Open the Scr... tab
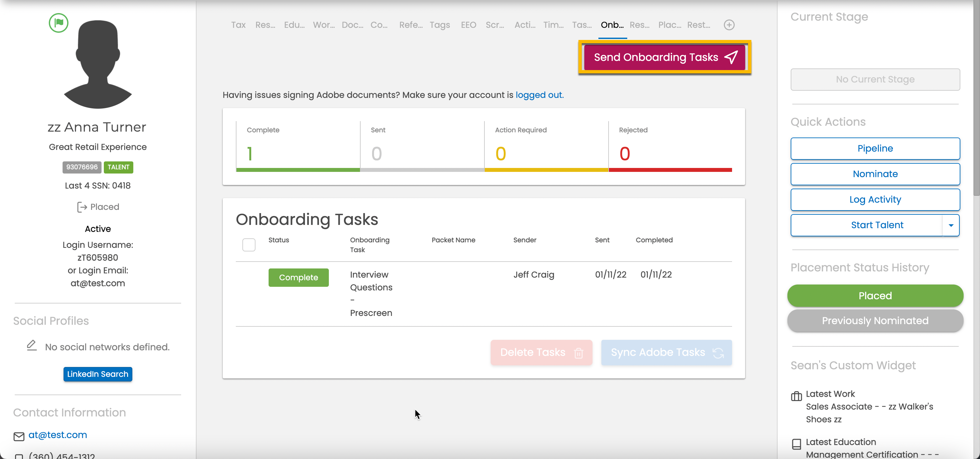980x459 pixels. pyautogui.click(x=495, y=25)
